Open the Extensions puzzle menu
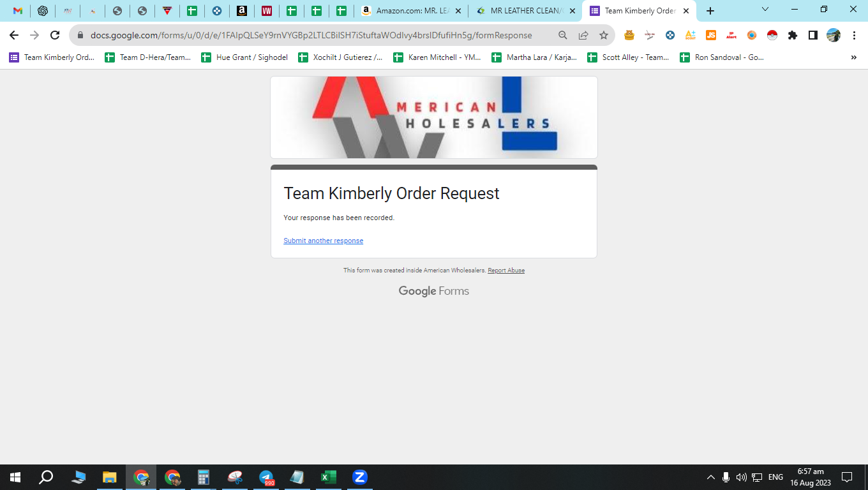 793,36
